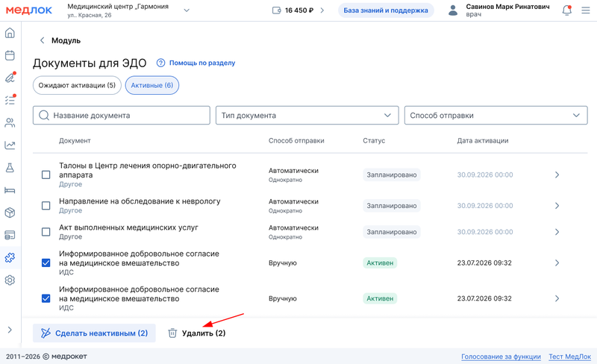Click the Удалить (2) button
The image size is (597, 364).
point(197,333)
